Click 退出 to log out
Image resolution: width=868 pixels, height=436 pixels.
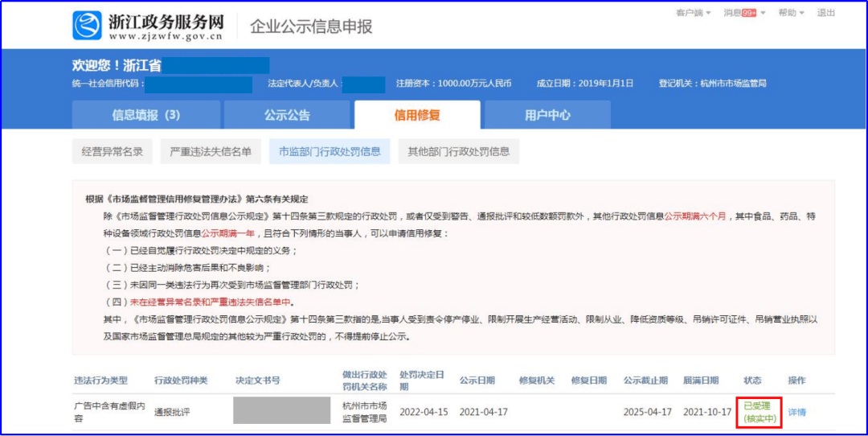825,13
